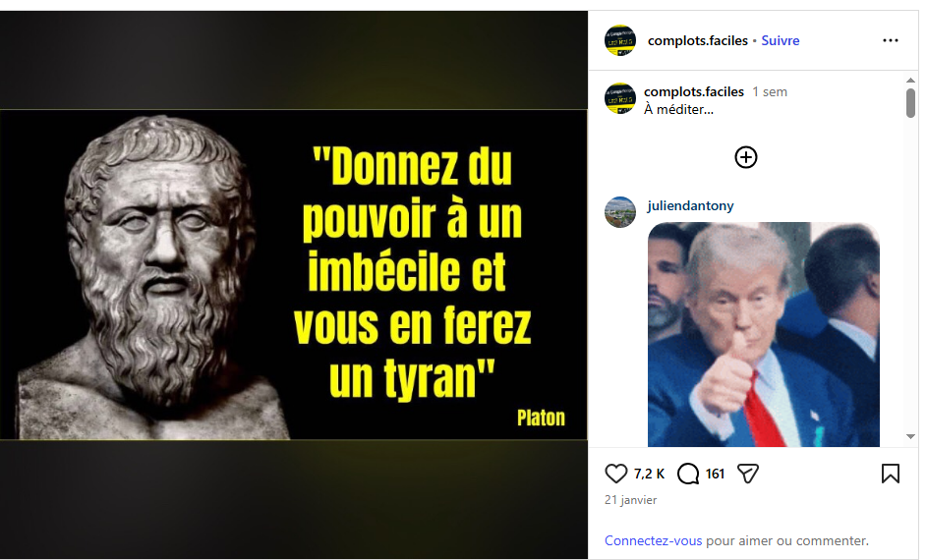Click the comments scrollbar down arrow
927x560 pixels.
click(910, 436)
